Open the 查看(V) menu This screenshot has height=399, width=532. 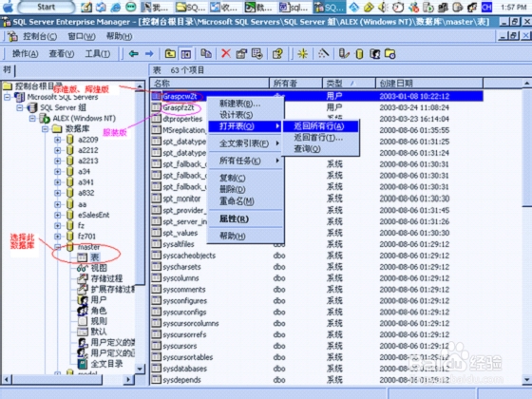point(62,53)
